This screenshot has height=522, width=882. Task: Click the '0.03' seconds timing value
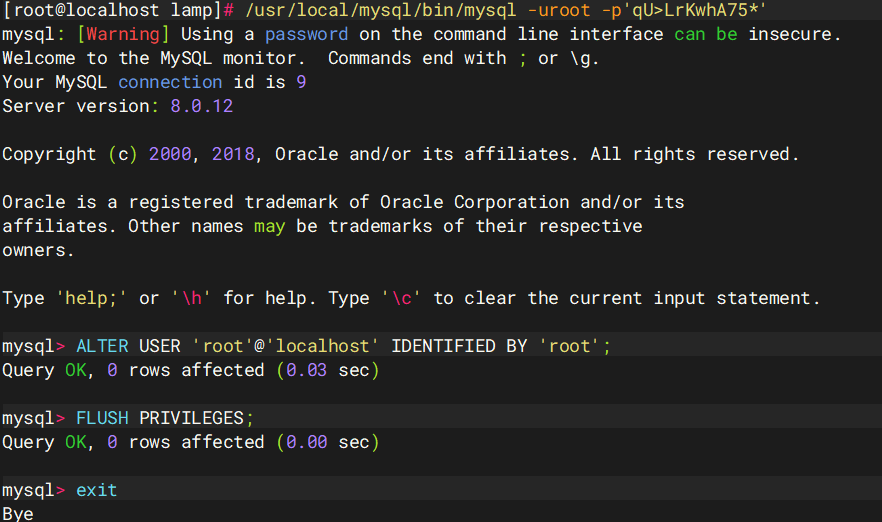[x=307, y=370]
